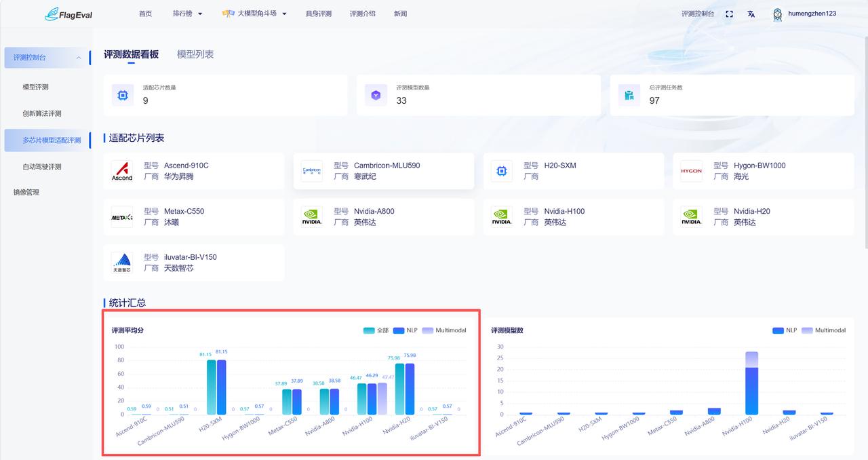Click the Nvidia-H100 bar in 评测模型数 chart

751,383
